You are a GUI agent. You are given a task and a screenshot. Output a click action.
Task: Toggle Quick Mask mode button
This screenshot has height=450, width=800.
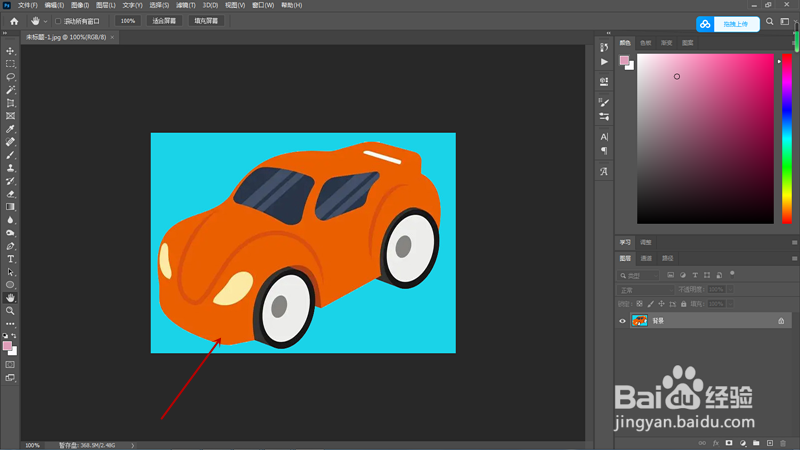tap(10, 365)
